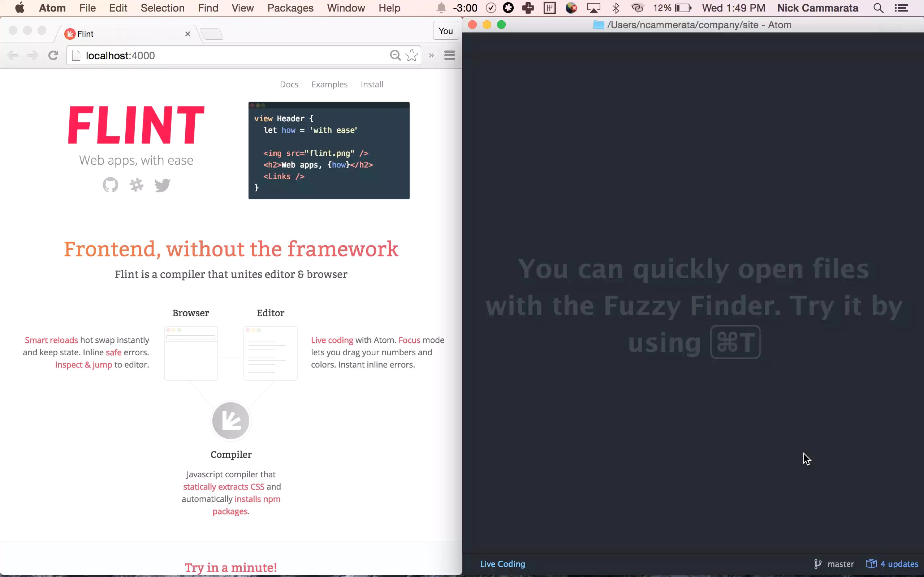Click the folder icon in Atom title
924x577 pixels.
pos(599,25)
